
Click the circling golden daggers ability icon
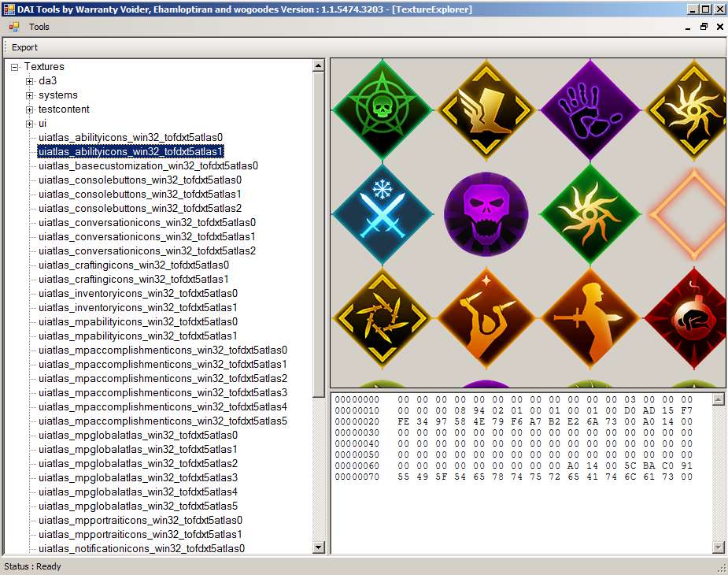382,317
